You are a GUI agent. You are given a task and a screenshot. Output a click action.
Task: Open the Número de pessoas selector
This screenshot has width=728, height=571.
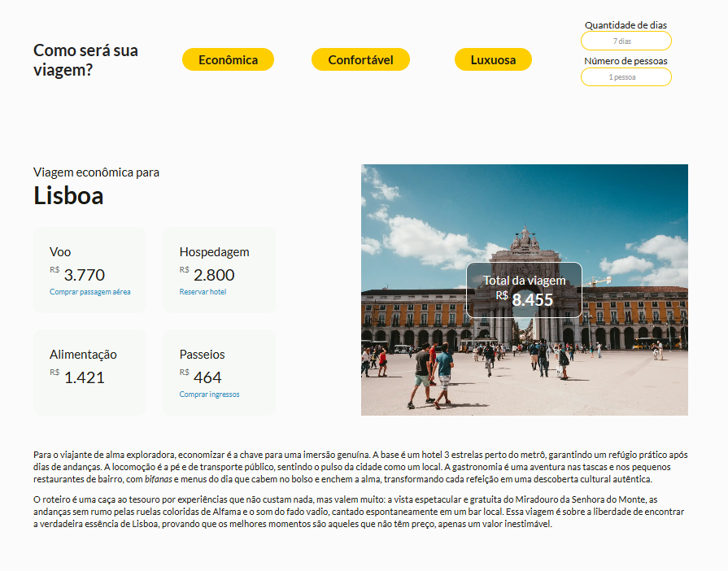(626, 76)
